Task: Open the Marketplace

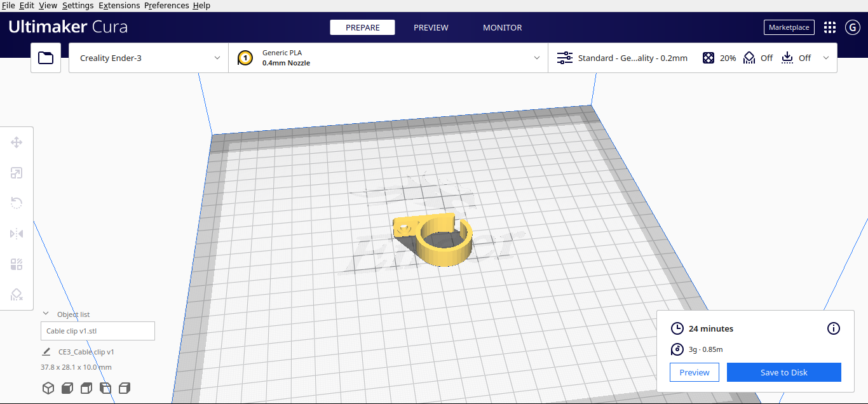Action: (x=789, y=27)
